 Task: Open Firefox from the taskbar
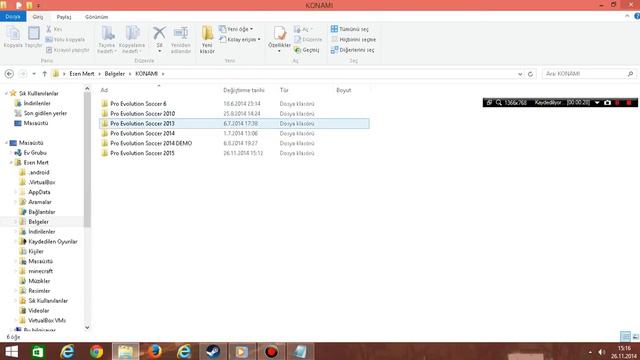pos(155,351)
